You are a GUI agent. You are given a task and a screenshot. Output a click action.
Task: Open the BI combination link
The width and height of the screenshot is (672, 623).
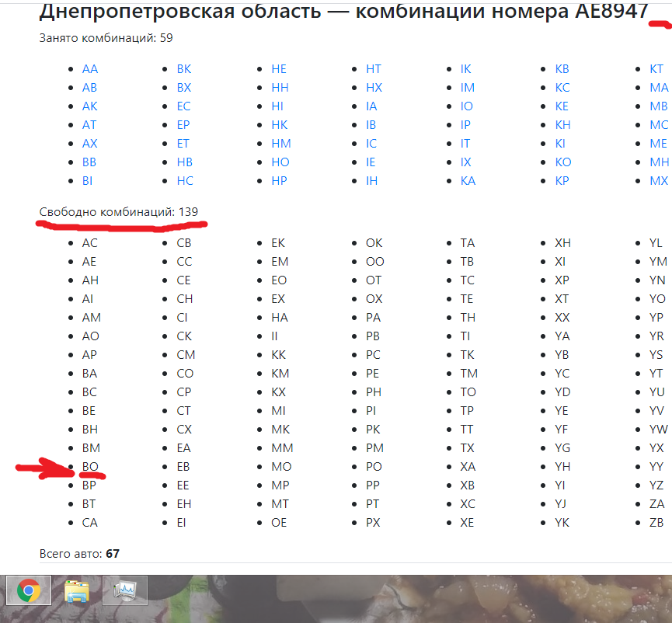pos(88,181)
